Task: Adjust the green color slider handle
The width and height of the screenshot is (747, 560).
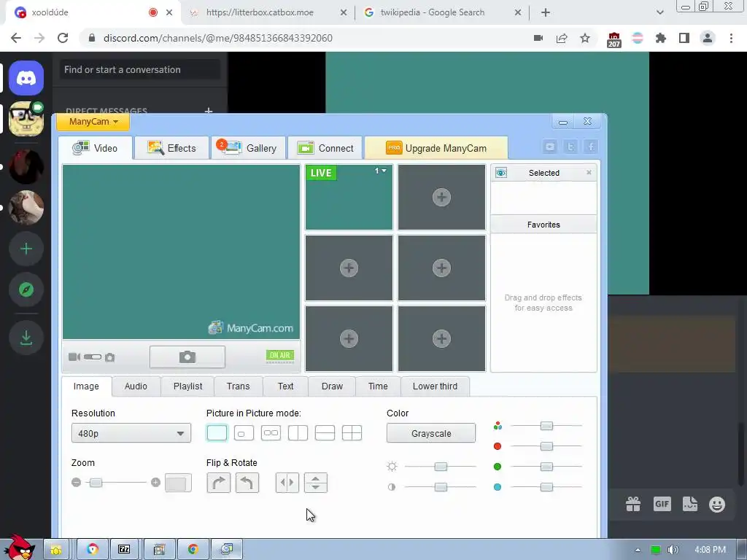Action: [x=546, y=466]
